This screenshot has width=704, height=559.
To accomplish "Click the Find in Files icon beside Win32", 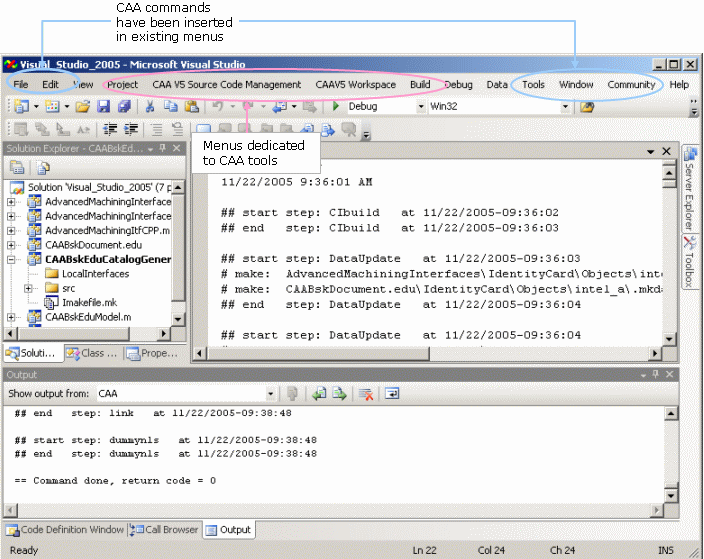I will pos(587,107).
